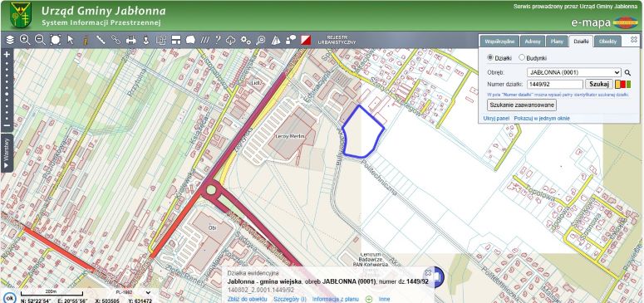Click the Ukryj panel link
The width and height of the screenshot is (644, 303).
[496, 118]
